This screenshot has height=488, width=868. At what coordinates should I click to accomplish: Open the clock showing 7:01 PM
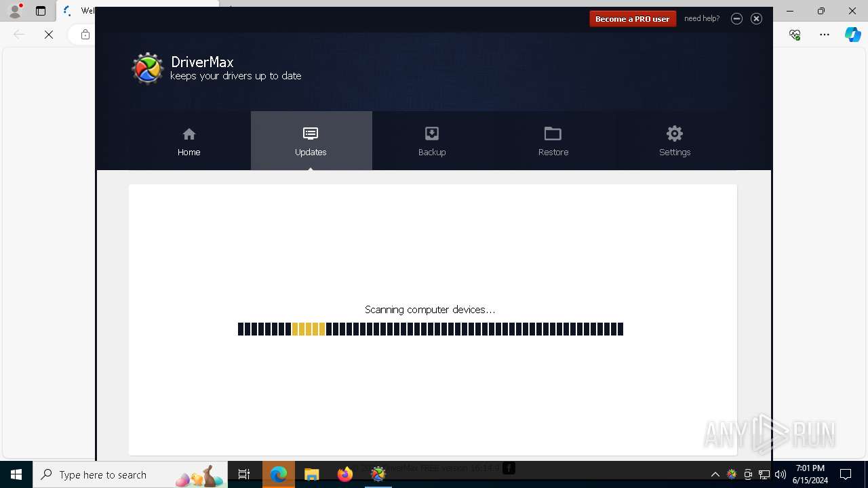click(810, 474)
